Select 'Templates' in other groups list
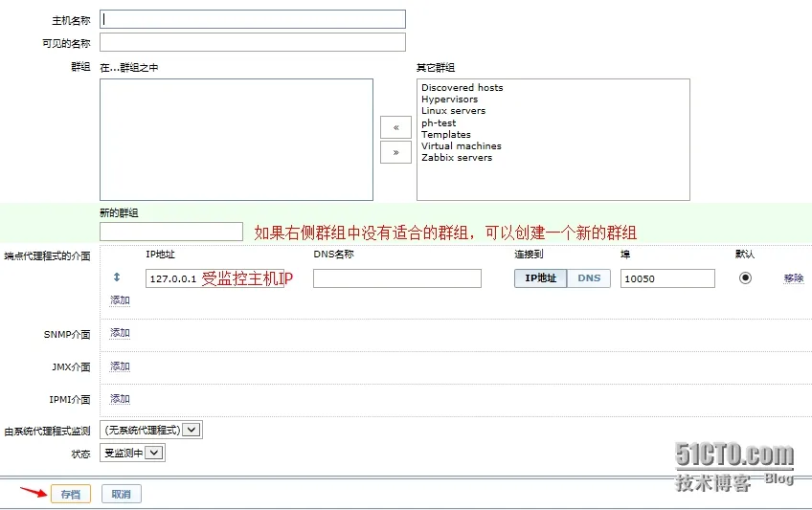 tap(446, 135)
